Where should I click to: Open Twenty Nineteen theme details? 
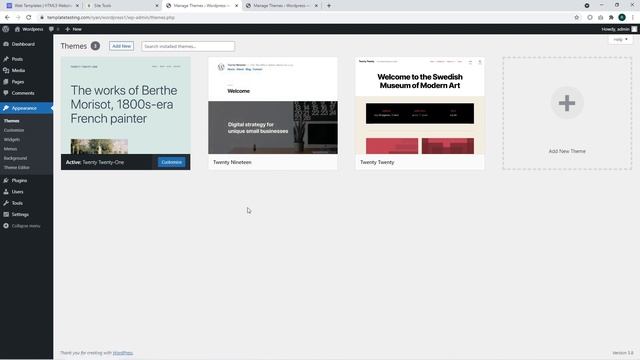pyautogui.click(x=273, y=105)
